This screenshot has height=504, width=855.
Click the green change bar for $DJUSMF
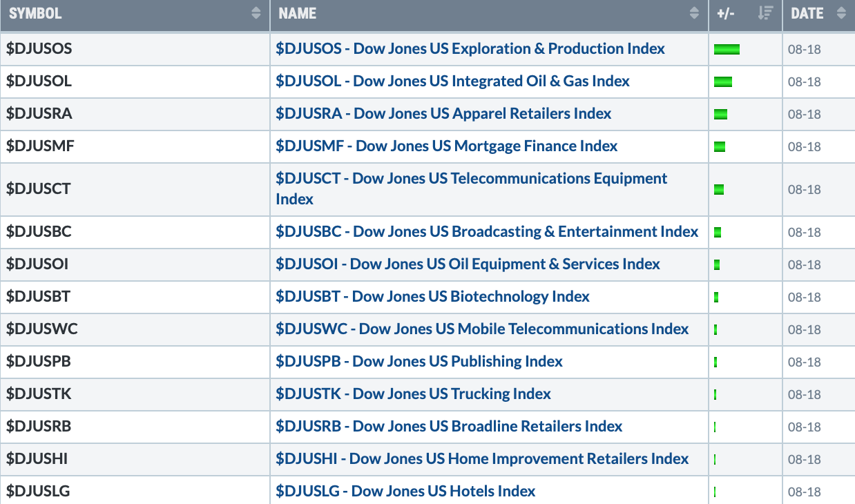click(719, 146)
